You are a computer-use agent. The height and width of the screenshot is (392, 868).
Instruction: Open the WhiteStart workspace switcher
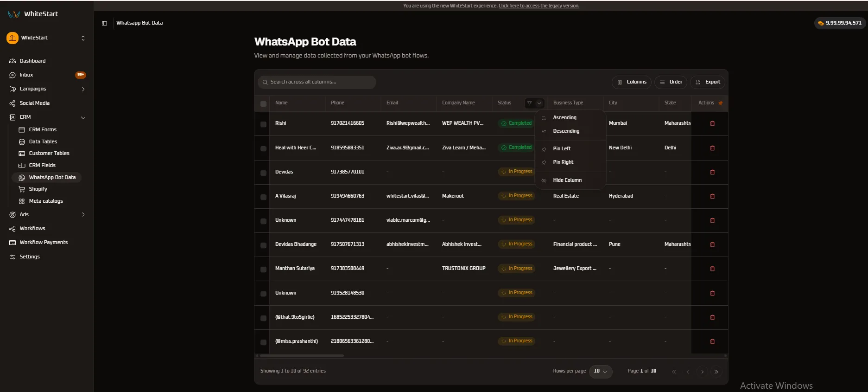(x=47, y=38)
